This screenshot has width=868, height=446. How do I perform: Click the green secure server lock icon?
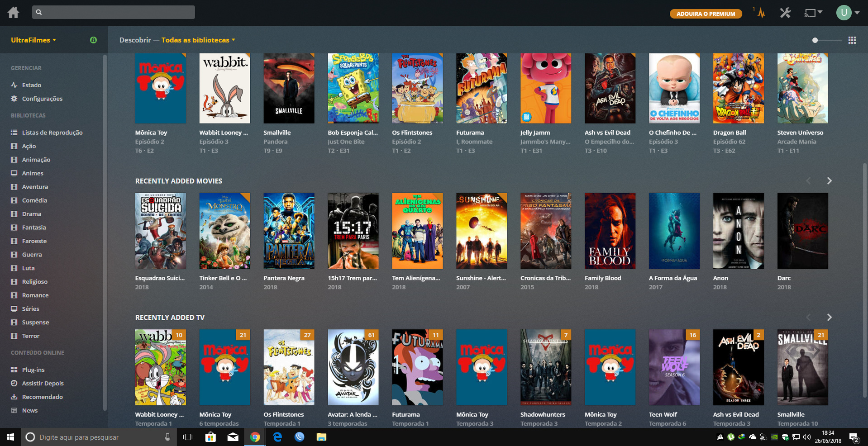(x=93, y=40)
